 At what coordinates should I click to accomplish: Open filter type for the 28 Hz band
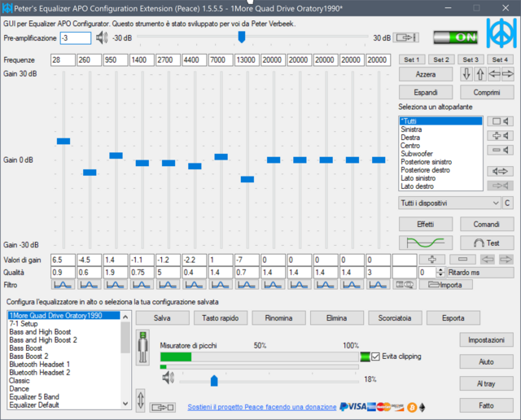coord(63,285)
